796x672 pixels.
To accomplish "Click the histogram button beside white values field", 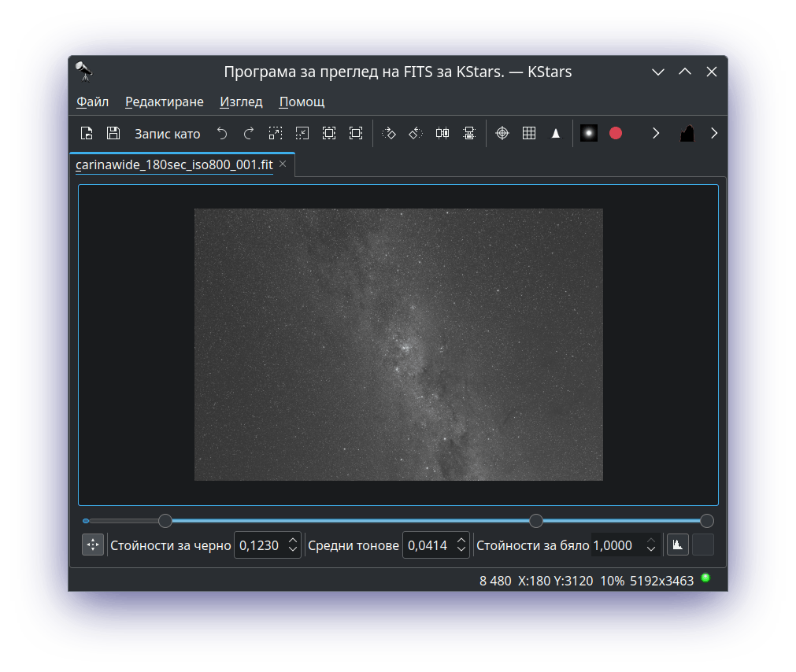I will pos(677,545).
